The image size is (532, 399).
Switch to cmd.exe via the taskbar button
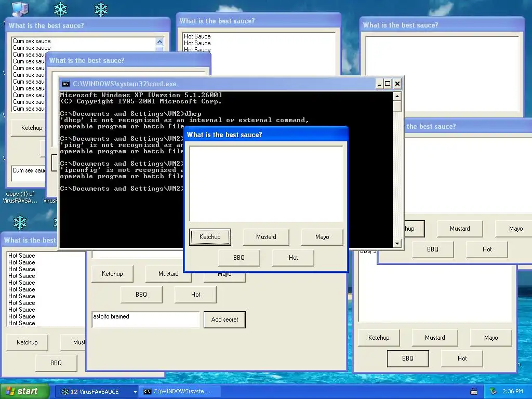click(x=180, y=392)
